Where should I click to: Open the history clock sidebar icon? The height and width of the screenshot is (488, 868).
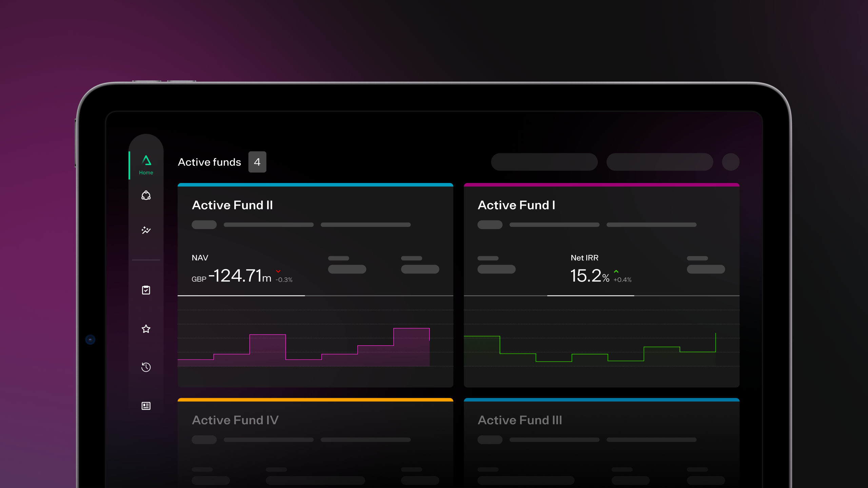pyautogui.click(x=146, y=367)
